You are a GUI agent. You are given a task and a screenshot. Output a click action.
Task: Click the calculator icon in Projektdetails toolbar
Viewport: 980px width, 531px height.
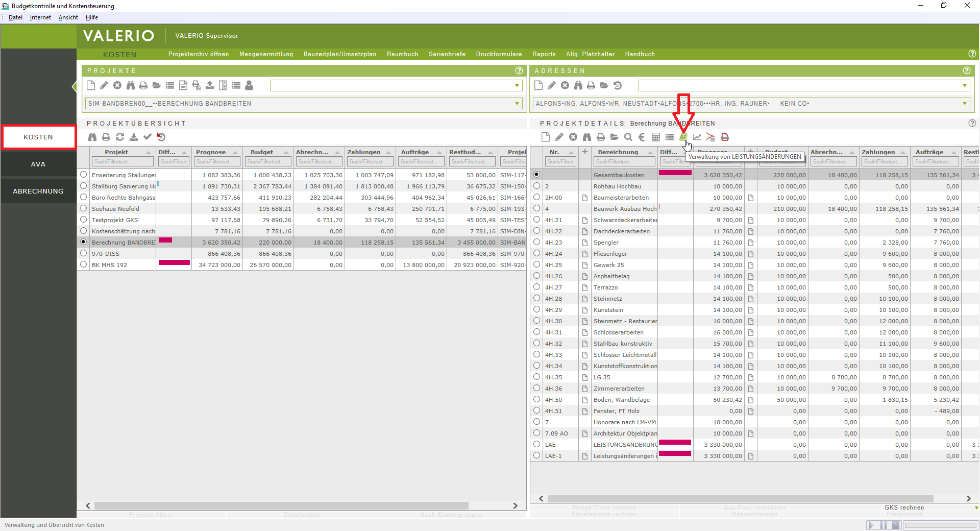coord(656,137)
